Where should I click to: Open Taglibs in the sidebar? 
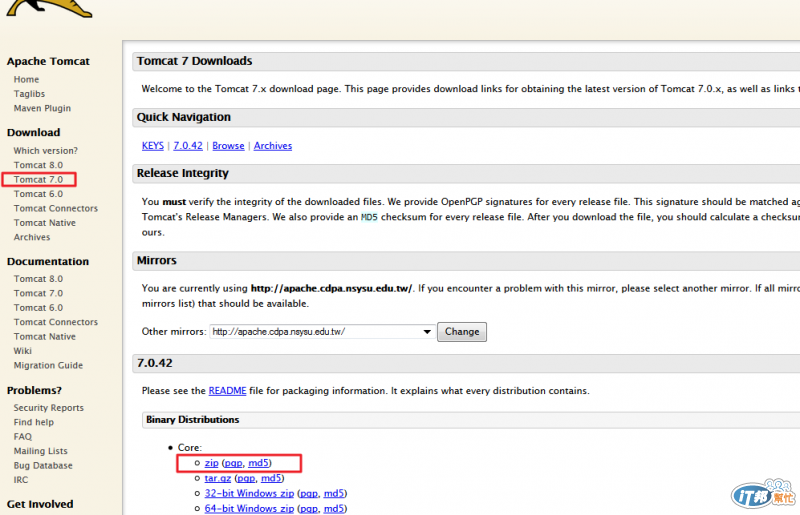click(x=29, y=94)
